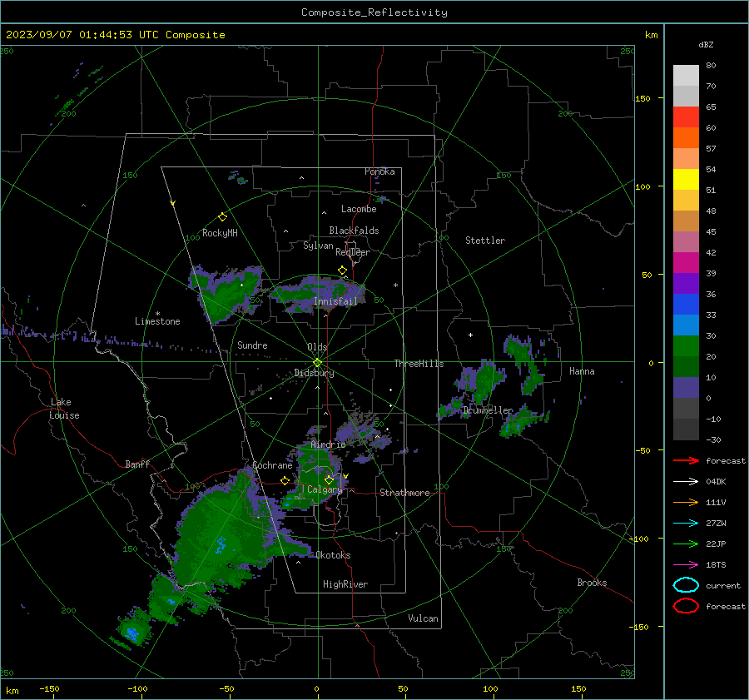
Task: Click the Stettler city label
Action: [485, 241]
